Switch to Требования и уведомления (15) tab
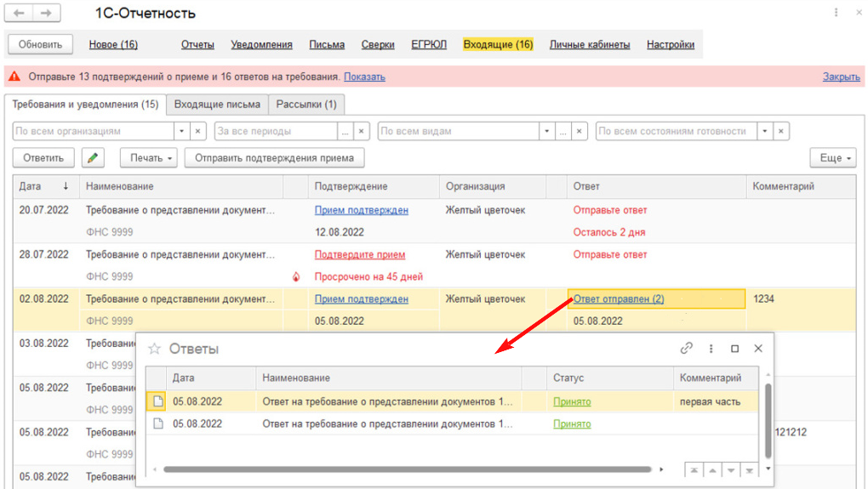This screenshot has width=868, height=489. 85,104
